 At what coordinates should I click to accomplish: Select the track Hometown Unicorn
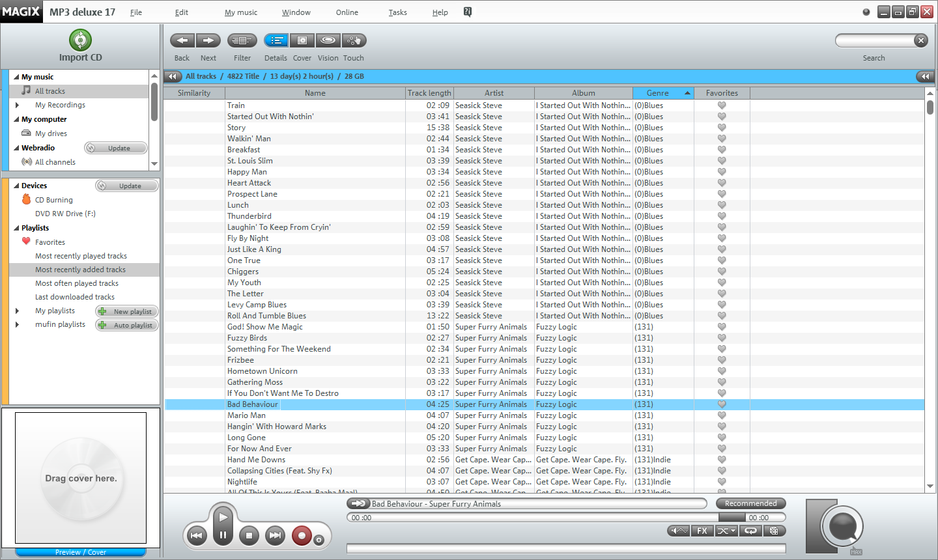tap(263, 371)
